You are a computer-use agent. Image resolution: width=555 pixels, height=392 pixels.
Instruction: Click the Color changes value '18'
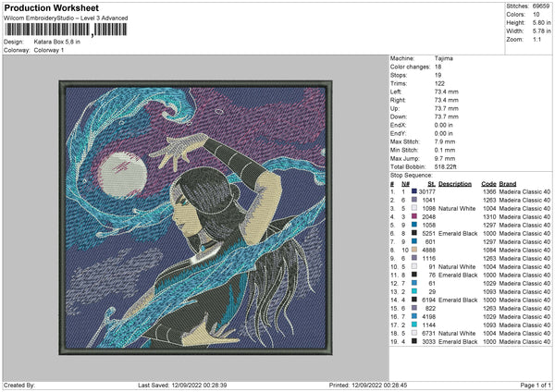pyautogui.click(x=438, y=67)
